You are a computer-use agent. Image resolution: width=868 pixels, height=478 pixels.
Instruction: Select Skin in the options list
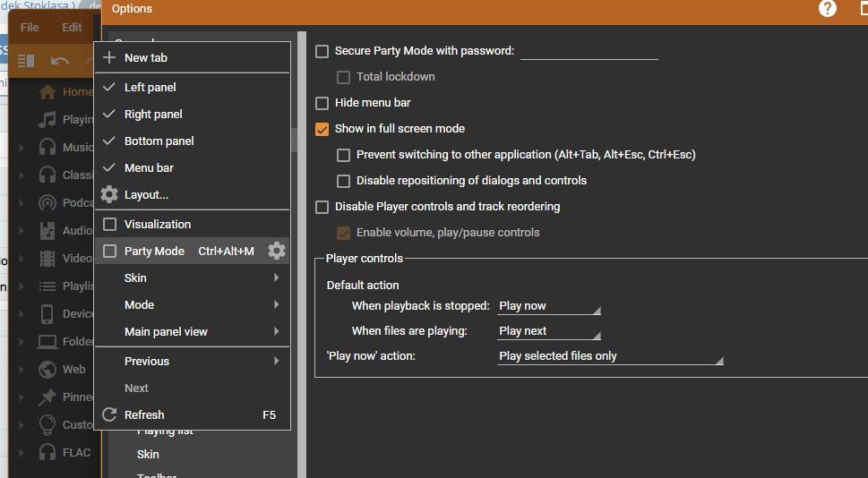[148, 455]
